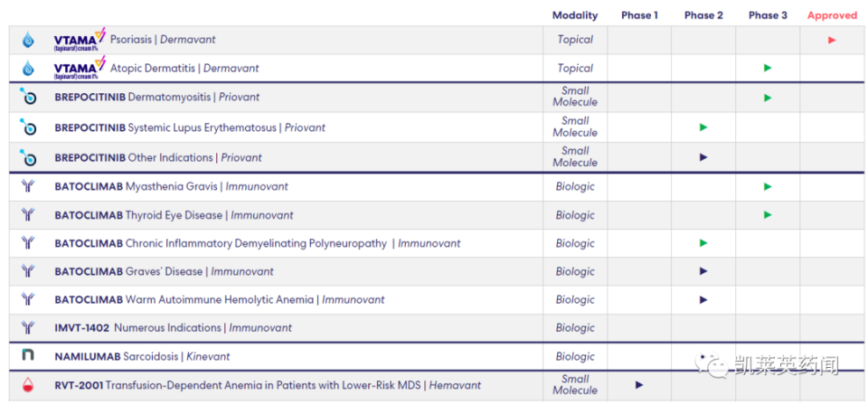Click the antibody icon next to IMVT-1402
Screen dimensions: 868x404
pos(28,327)
